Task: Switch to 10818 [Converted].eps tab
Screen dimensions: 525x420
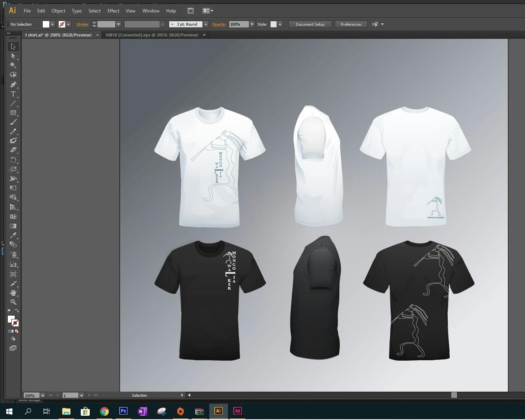Action: click(151, 35)
